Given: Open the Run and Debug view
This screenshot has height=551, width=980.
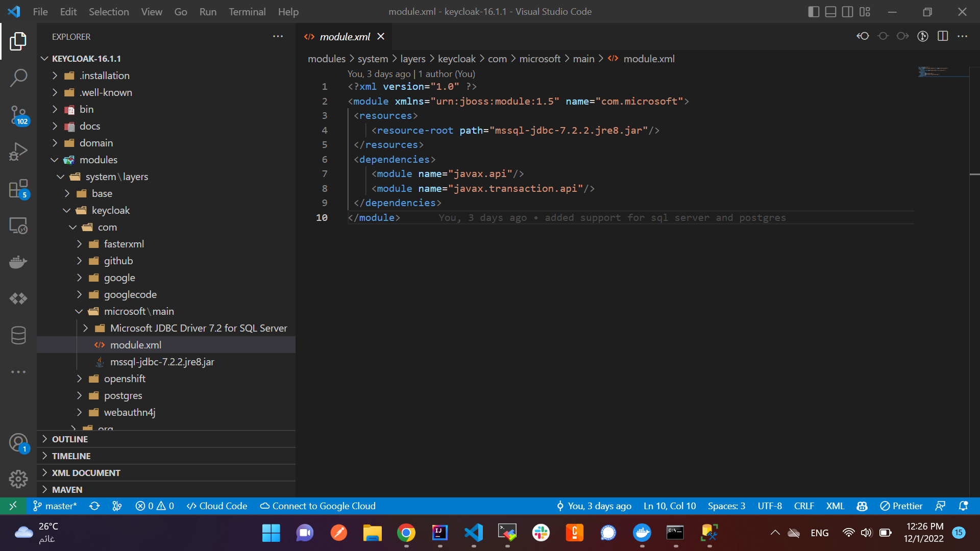Looking at the screenshot, I should pos(18,152).
